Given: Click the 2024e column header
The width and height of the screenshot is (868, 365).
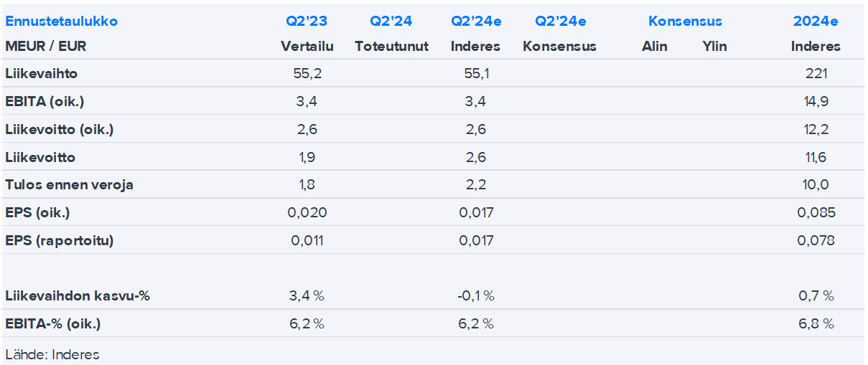Looking at the screenshot, I should coord(816,21).
